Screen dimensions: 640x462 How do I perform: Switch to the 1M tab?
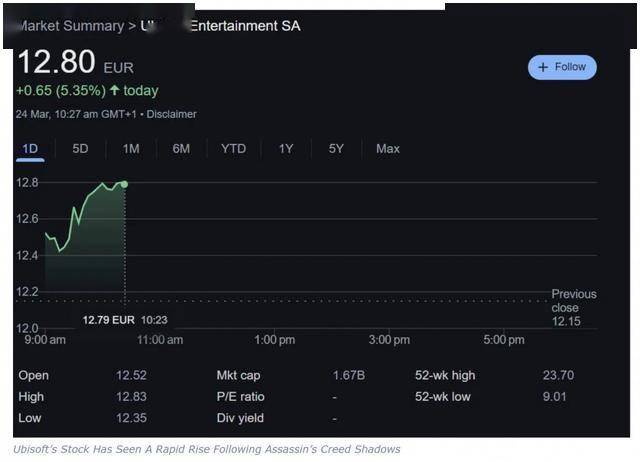tap(131, 149)
